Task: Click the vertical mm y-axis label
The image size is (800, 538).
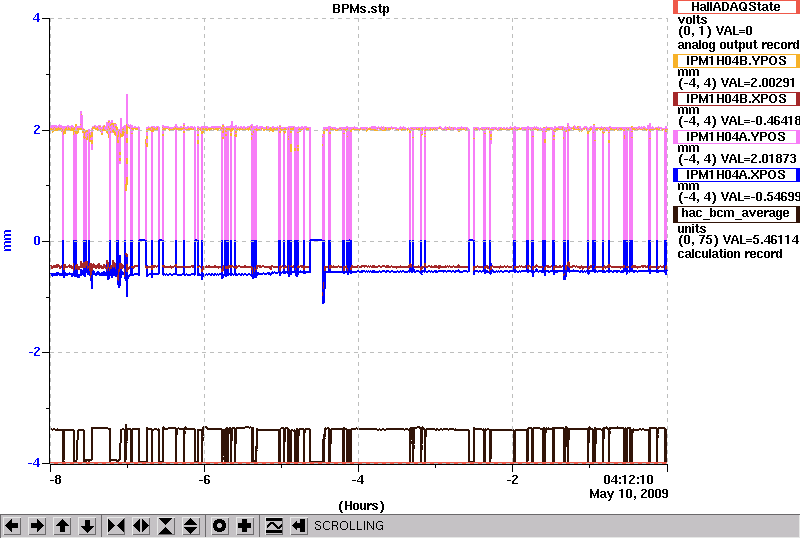Action: tap(7, 241)
